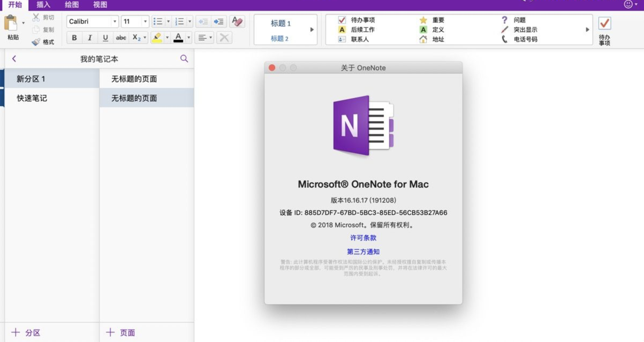Screen dimensions: 644x342
Task: Decrease the indent level
Action: [203, 21]
